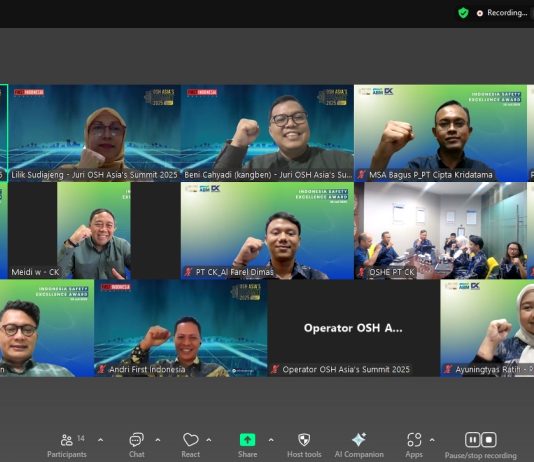Screen dimensions: 534x462
Task: Select Lilik Sudiajeng's video tile
Action: point(94,133)
